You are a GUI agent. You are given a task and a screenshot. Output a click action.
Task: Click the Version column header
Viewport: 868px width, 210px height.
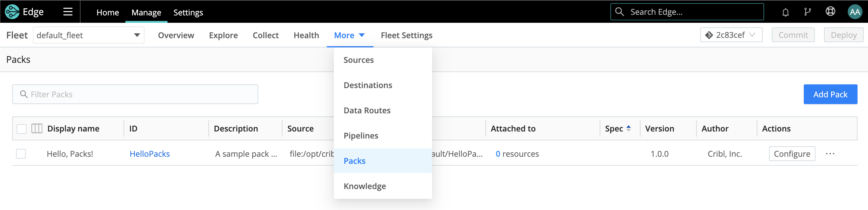point(659,128)
